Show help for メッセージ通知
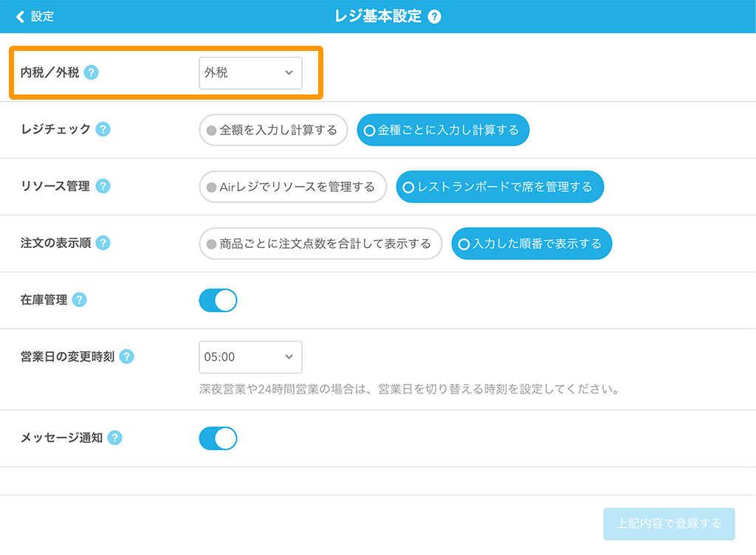Screen dimensions: 756x555 114,438
